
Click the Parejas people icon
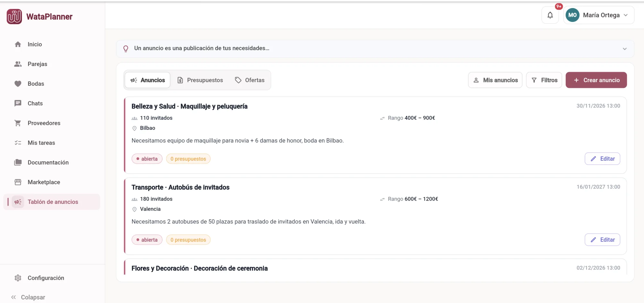click(18, 64)
